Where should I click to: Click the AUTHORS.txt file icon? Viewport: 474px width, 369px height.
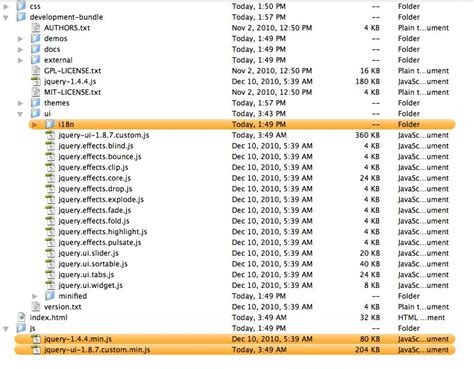[35, 27]
